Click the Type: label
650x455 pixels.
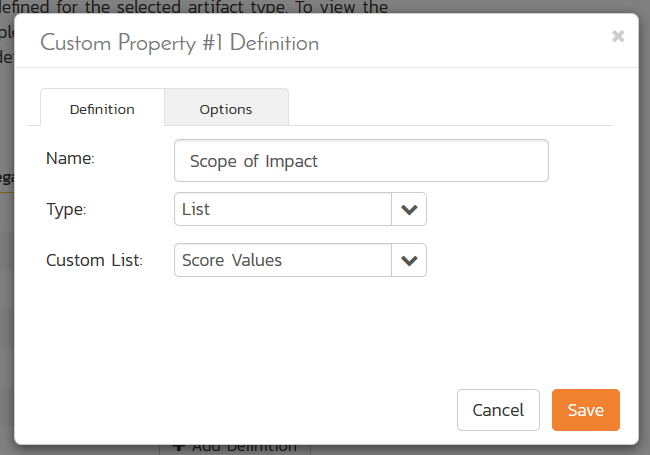[x=67, y=209]
